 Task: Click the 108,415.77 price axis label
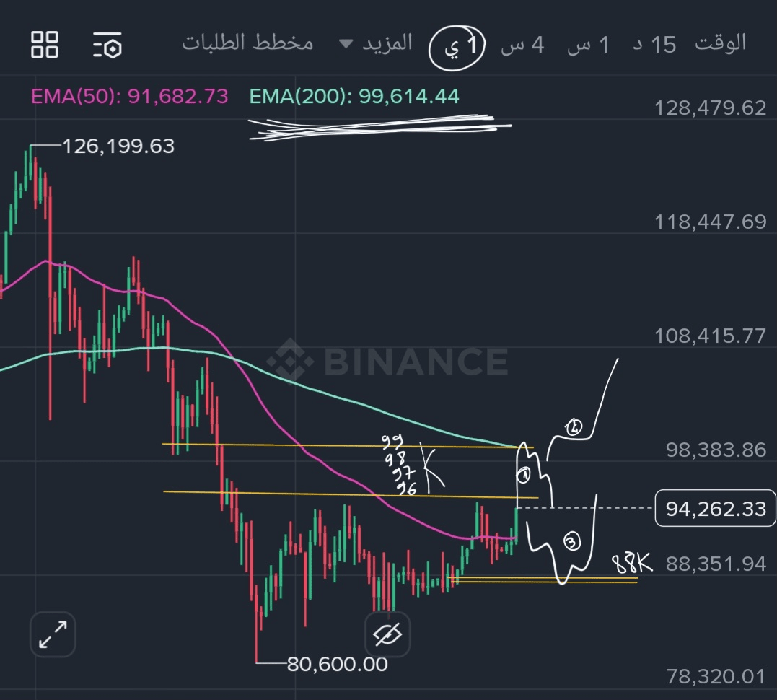click(x=710, y=336)
